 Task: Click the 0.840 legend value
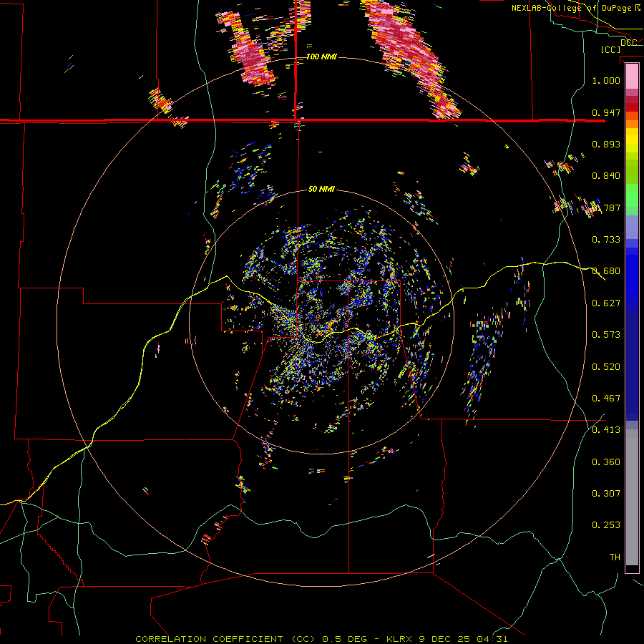coord(606,176)
